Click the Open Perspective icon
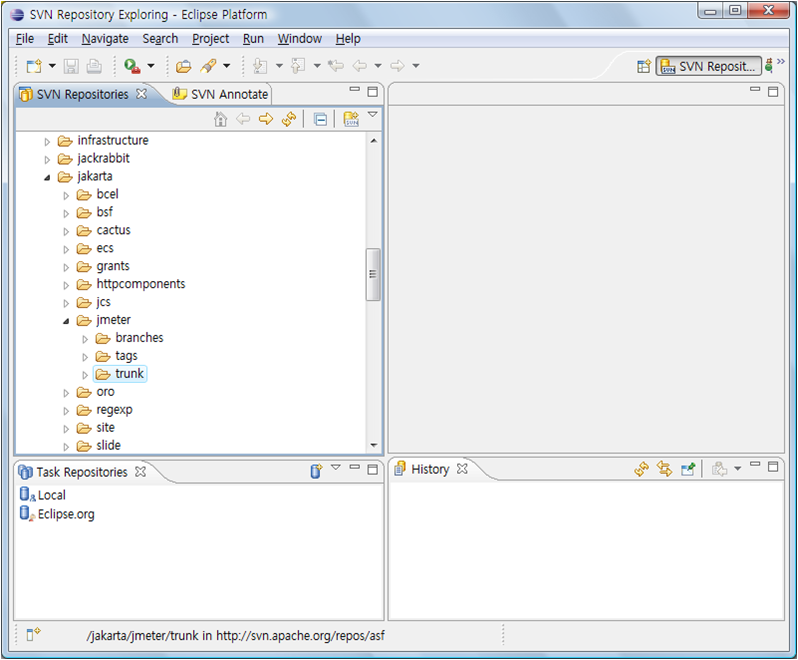Screen dimensions: 798x660 coord(644,66)
